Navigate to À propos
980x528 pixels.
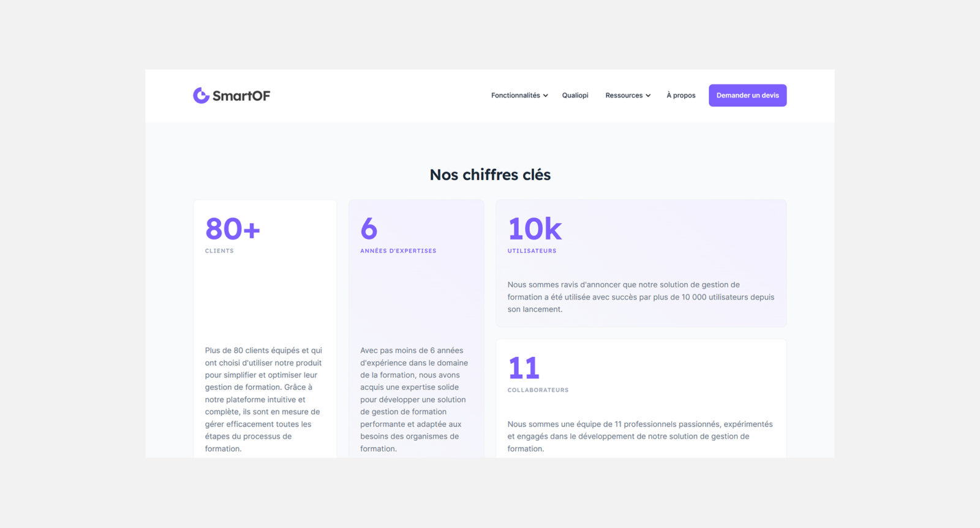680,96
